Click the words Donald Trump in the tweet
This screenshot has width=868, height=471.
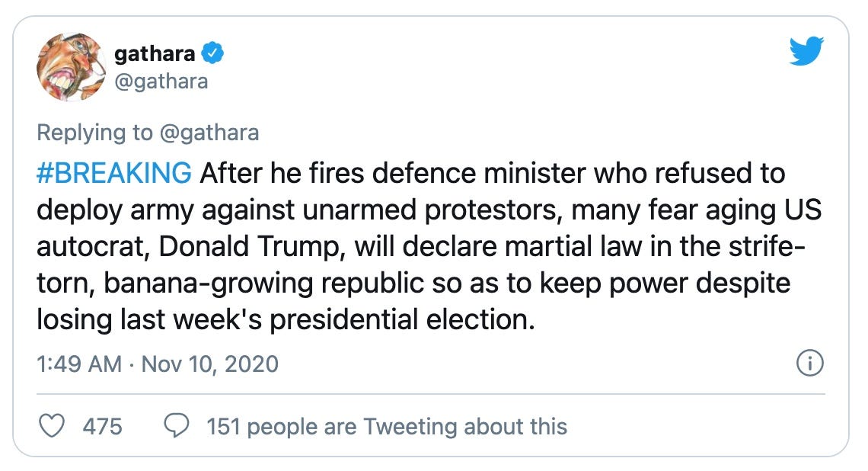click(x=248, y=247)
